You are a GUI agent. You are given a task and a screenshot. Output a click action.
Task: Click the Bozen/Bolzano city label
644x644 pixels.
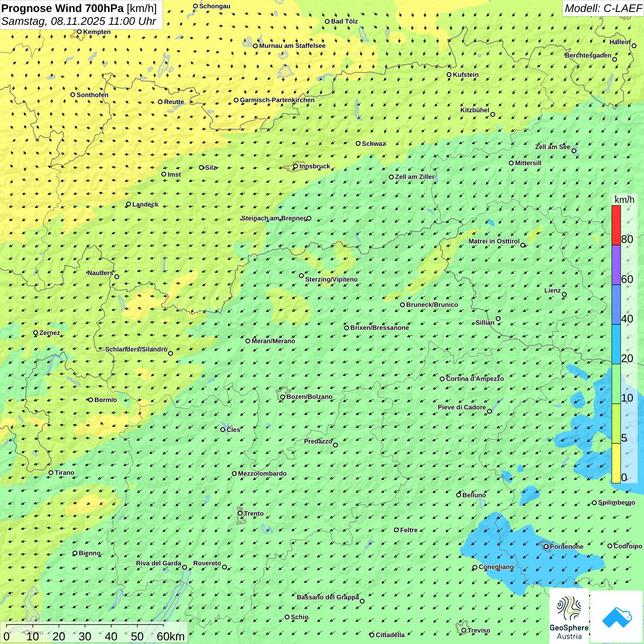click(x=309, y=397)
